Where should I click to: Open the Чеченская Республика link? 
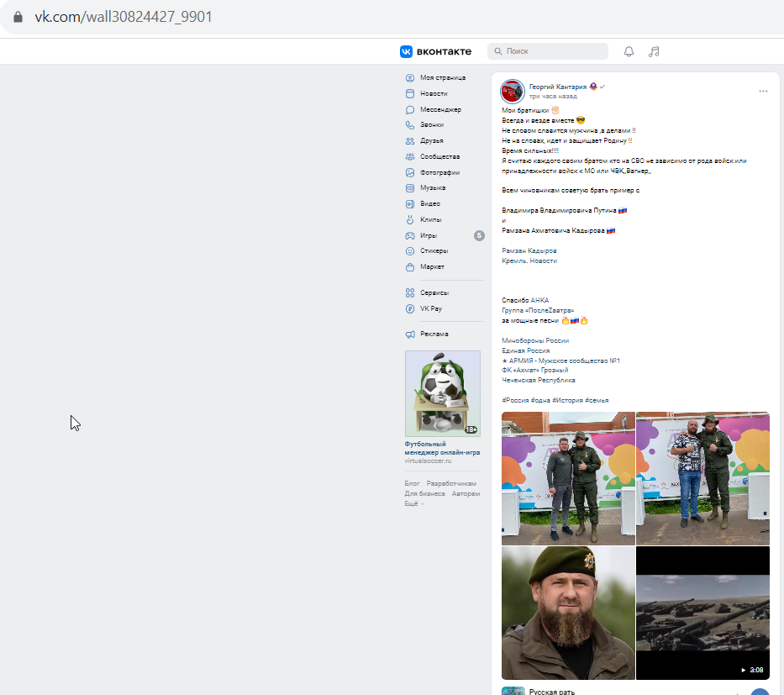(x=539, y=380)
